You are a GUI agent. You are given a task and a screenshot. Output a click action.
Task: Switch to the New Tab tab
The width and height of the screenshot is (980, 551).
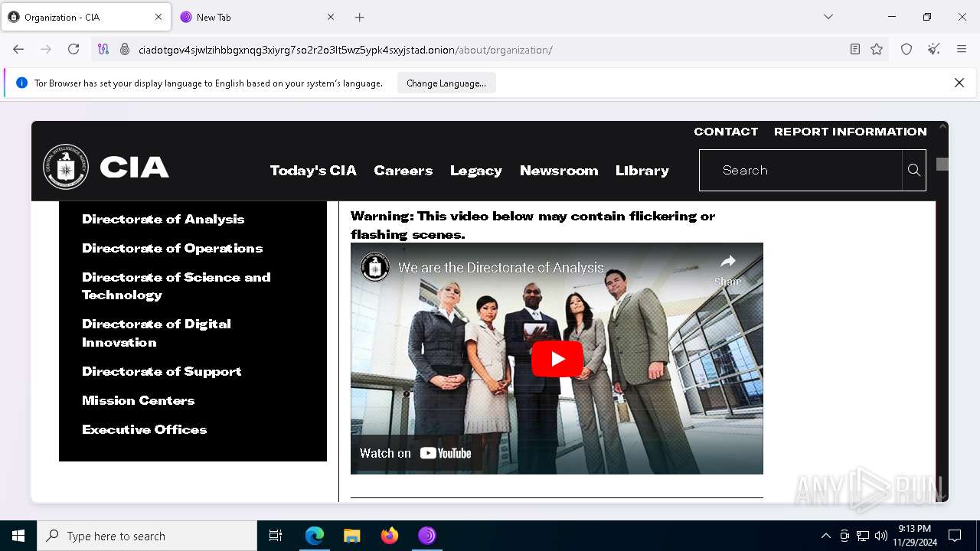pyautogui.click(x=258, y=17)
